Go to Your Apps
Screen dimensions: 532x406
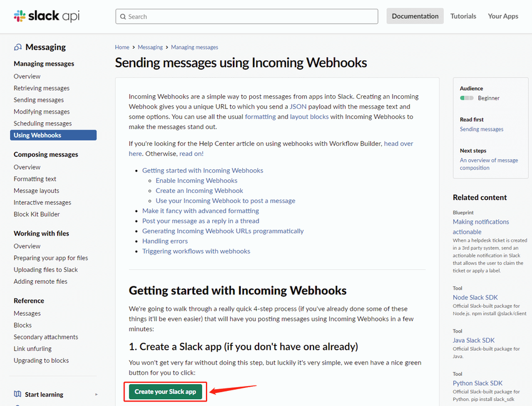[x=503, y=16]
